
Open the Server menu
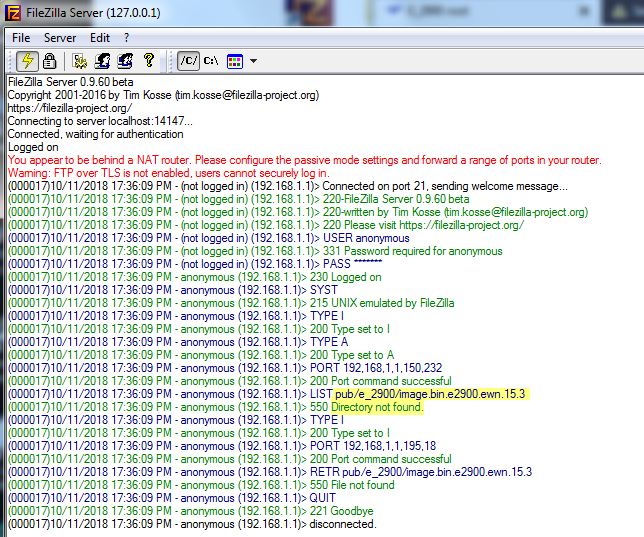coord(60,38)
